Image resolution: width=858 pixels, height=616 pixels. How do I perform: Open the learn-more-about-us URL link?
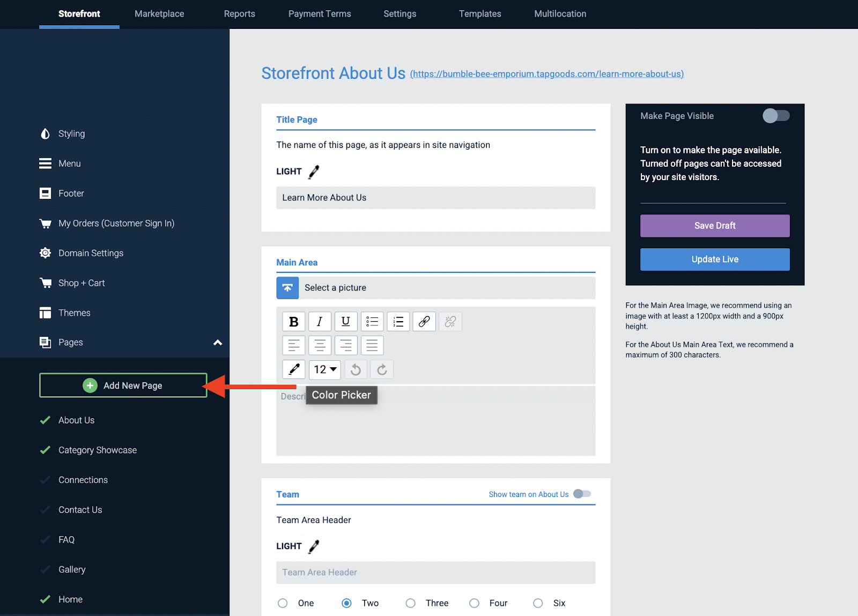click(x=547, y=74)
